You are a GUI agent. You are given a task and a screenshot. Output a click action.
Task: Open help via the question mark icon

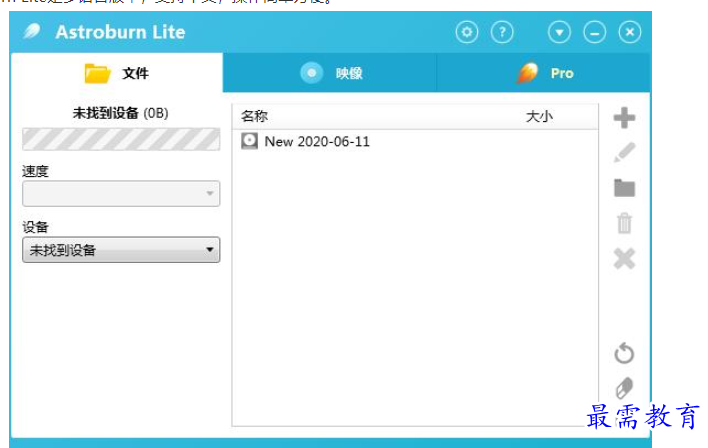coord(502,32)
